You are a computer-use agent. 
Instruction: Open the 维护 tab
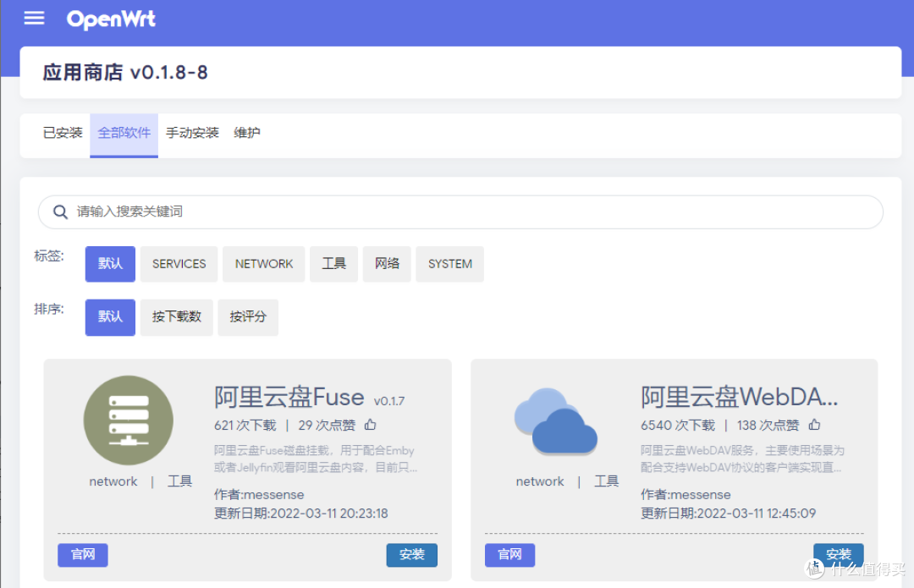point(246,133)
